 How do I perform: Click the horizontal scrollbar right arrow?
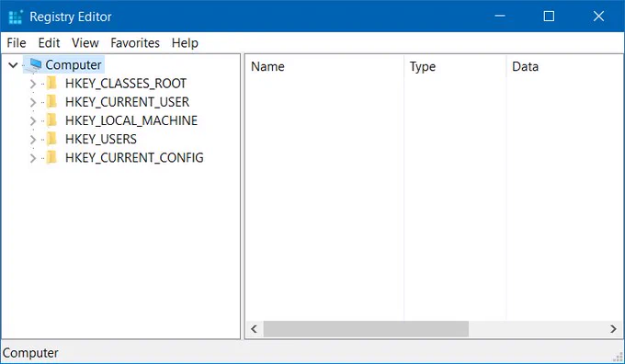[x=613, y=329]
